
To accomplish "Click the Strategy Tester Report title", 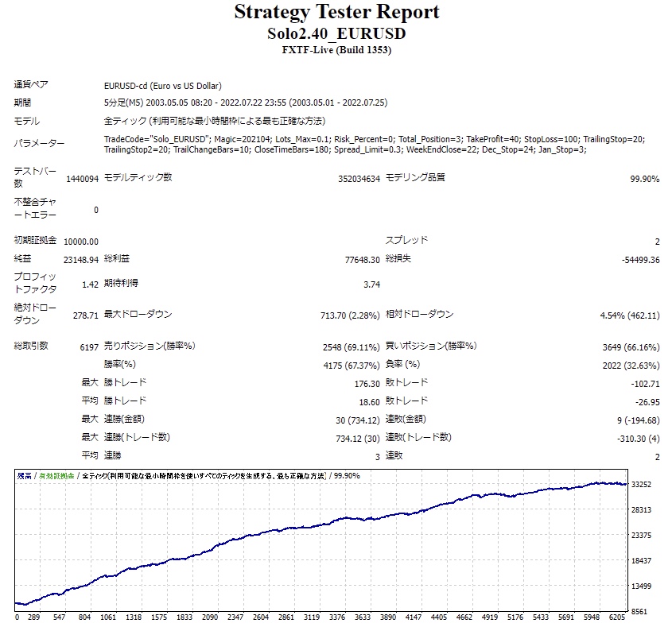I will [x=336, y=13].
